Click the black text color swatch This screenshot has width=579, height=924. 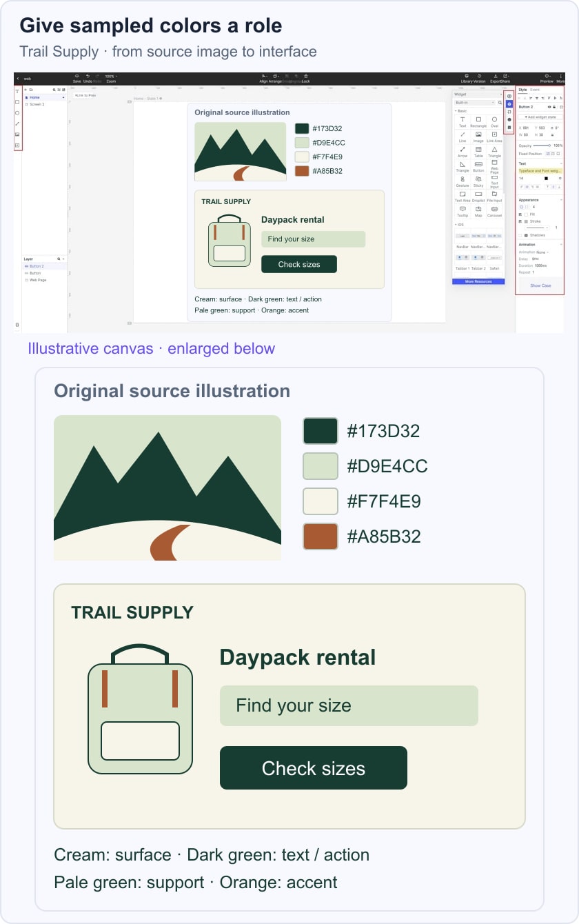coord(546,179)
